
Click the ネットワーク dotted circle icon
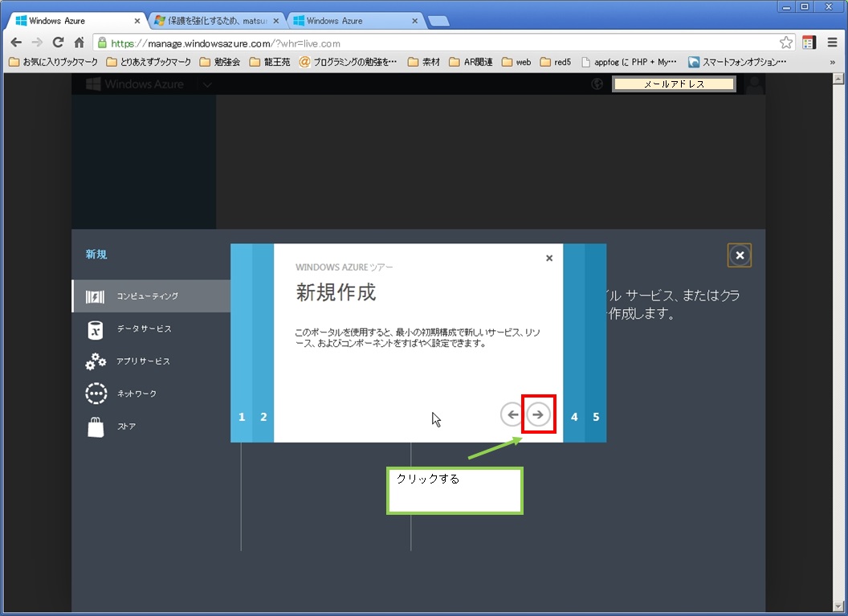pos(96,394)
